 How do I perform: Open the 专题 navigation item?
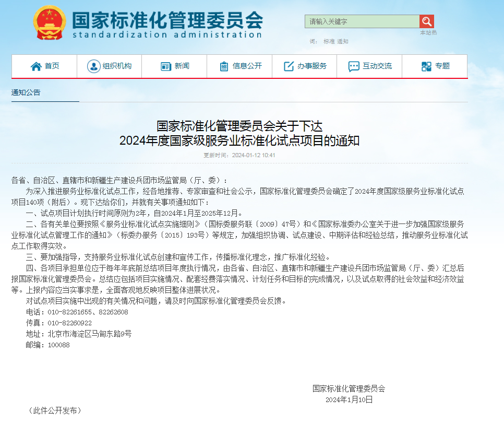pos(435,66)
